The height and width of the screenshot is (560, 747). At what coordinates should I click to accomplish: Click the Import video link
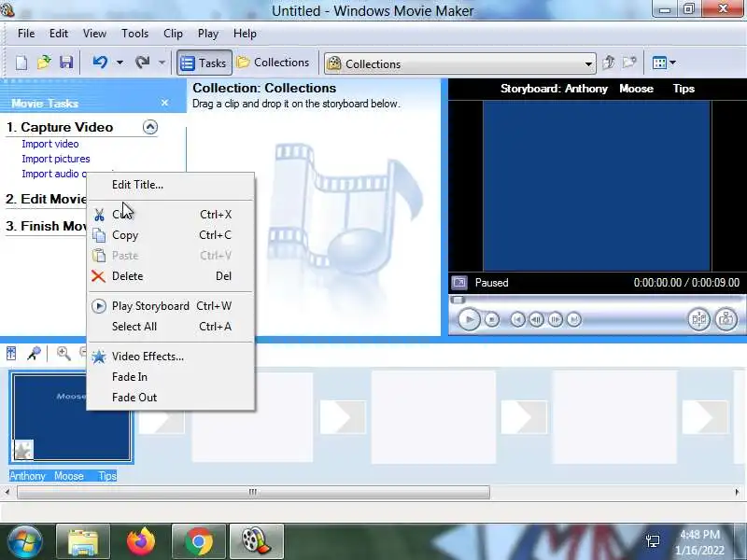[x=50, y=144]
